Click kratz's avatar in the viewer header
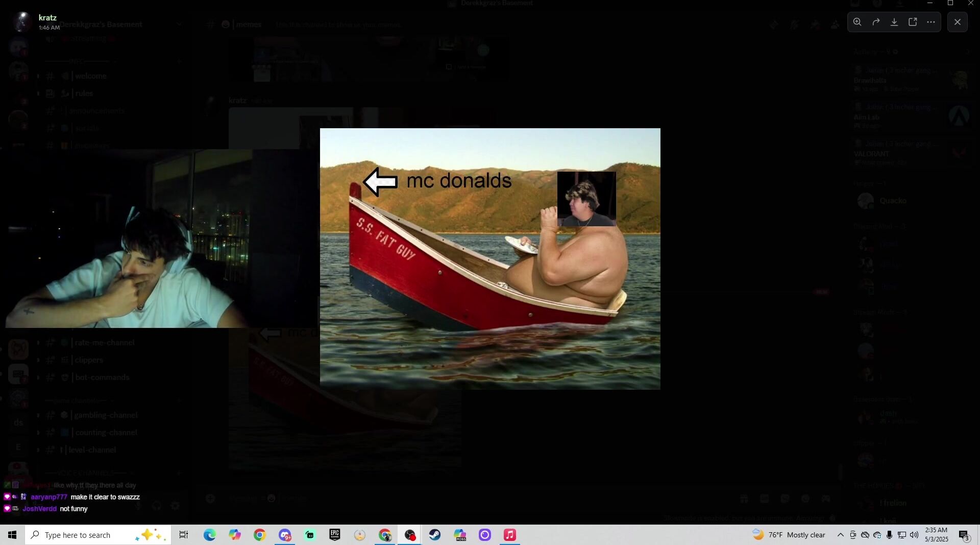Image resolution: width=980 pixels, height=545 pixels. coord(21,21)
